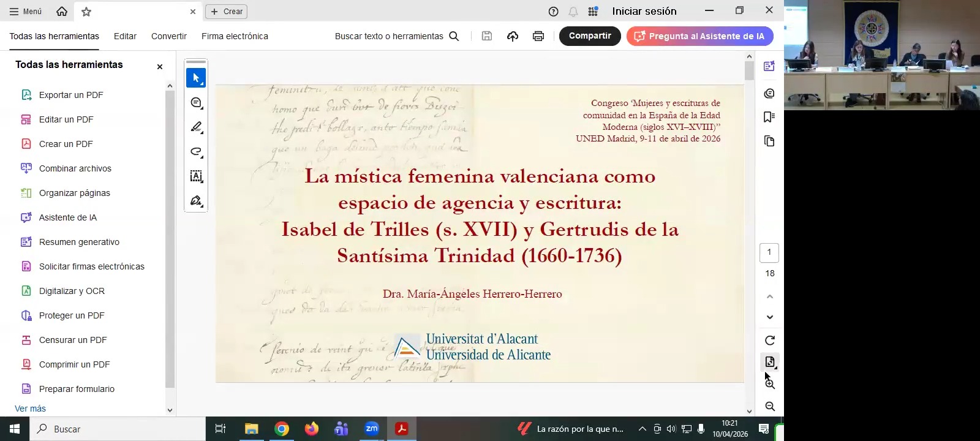The image size is (980, 441).
Task: Click the current page number box
Action: (769, 252)
